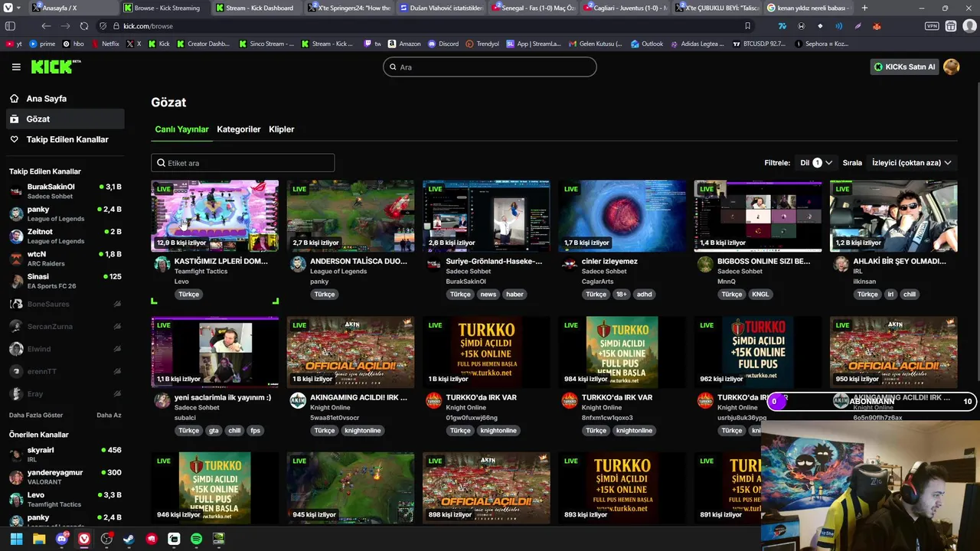
Task: Open yandereyagmur in recommended channels
Action: 64,477
